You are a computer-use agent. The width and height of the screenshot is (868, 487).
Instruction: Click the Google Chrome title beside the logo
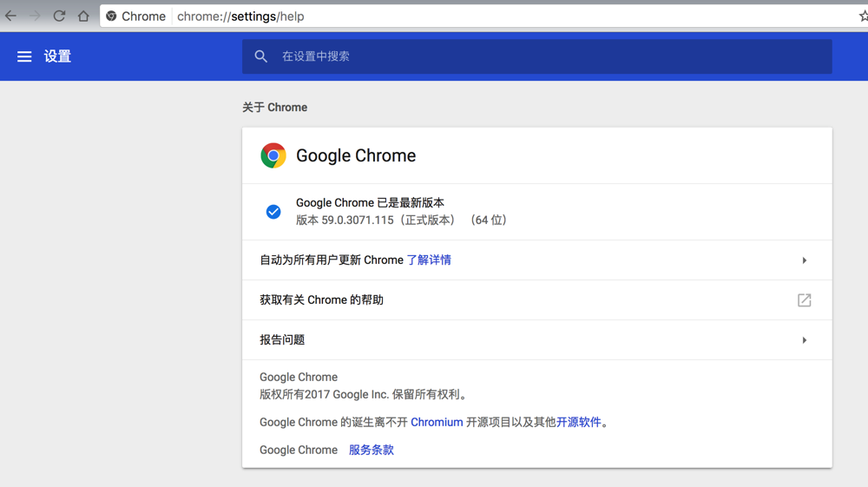coord(356,155)
